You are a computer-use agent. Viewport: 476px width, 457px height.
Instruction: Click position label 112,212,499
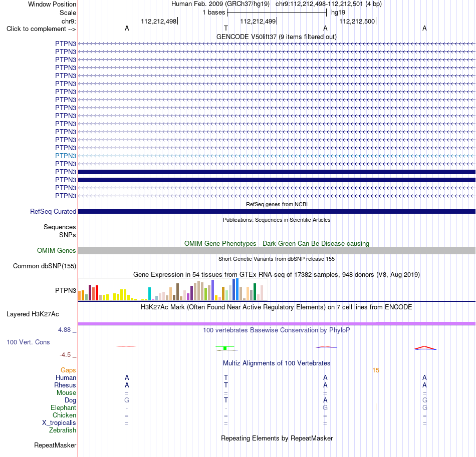[x=258, y=21]
